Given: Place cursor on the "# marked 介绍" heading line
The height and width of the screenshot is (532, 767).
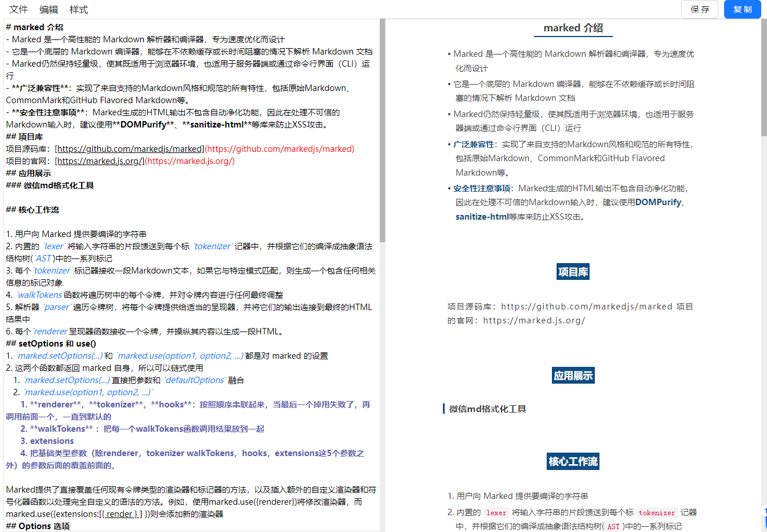Looking at the screenshot, I should coord(34,27).
